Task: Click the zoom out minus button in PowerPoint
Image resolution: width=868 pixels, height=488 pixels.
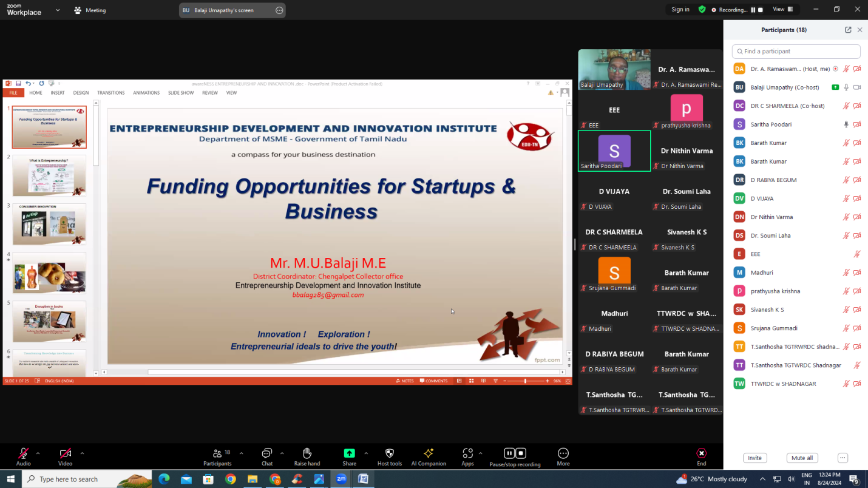Action: point(504,381)
